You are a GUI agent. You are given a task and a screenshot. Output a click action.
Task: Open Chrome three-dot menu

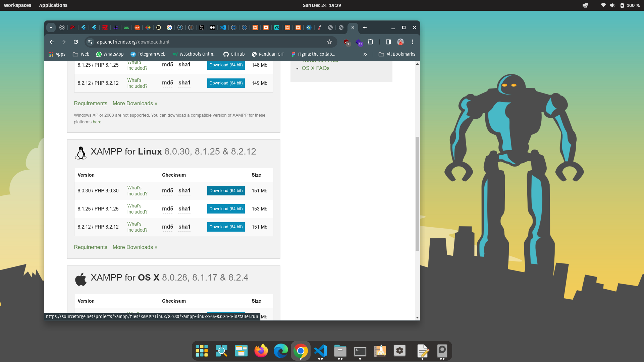click(x=413, y=42)
